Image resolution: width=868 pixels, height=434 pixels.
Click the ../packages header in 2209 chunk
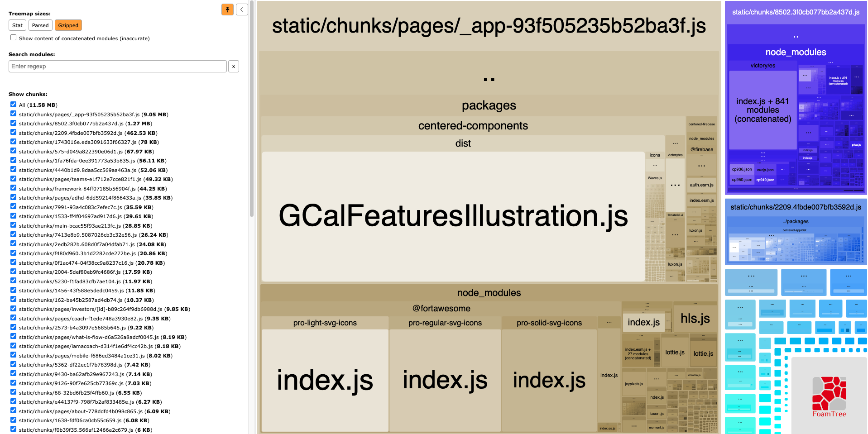(x=796, y=221)
